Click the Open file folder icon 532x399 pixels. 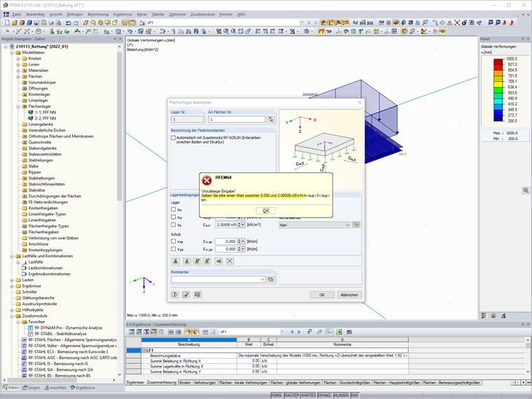tap(14, 22)
